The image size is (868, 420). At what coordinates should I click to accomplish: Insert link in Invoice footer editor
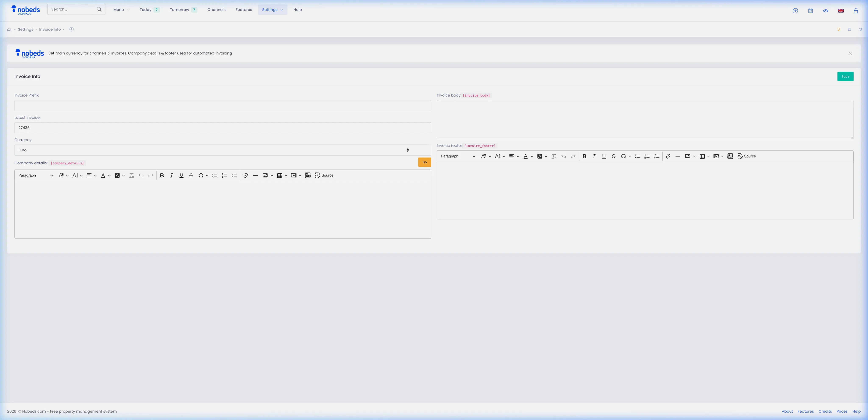pyautogui.click(x=668, y=156)
